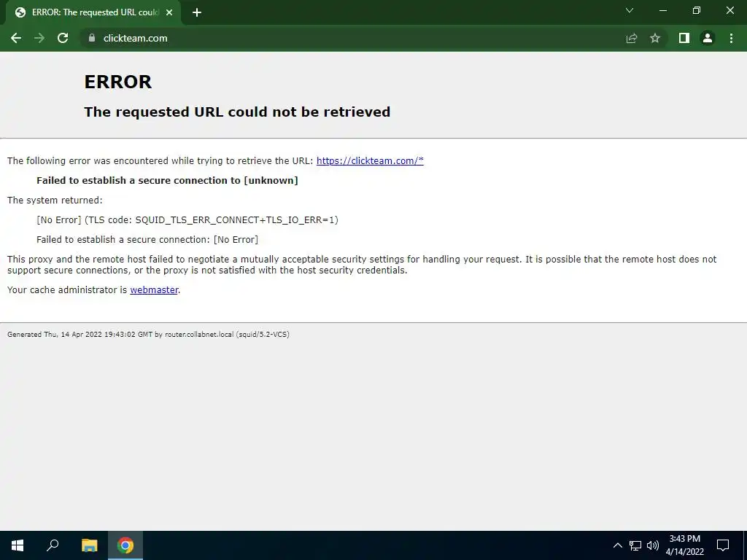Click the SQUID_TLS_ERR_CONNECT error code text
The width and height of the screenshot is (747, 560).
click(187, 220)
